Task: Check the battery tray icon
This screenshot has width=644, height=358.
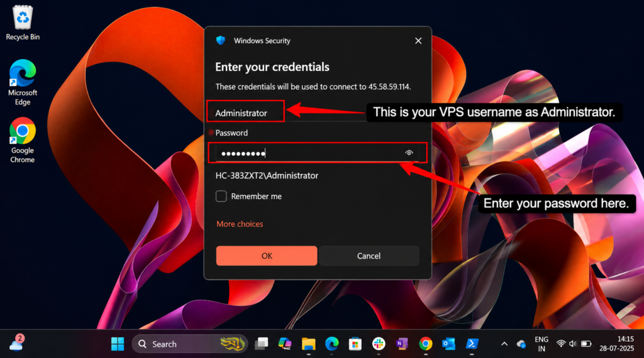Action: tap(586, 344)
